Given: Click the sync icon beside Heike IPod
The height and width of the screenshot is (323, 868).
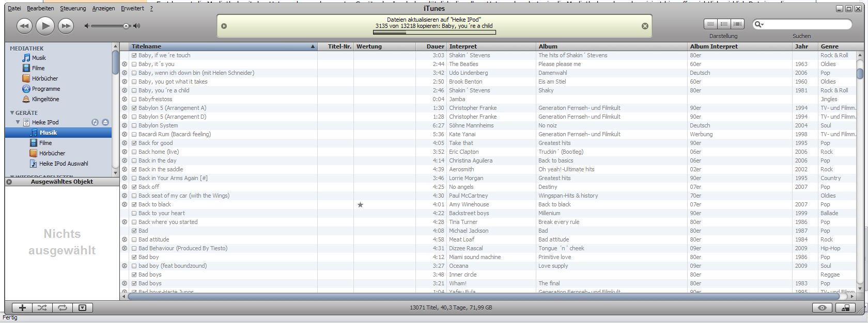Looking at the screenshot, I should coord(95,122).
